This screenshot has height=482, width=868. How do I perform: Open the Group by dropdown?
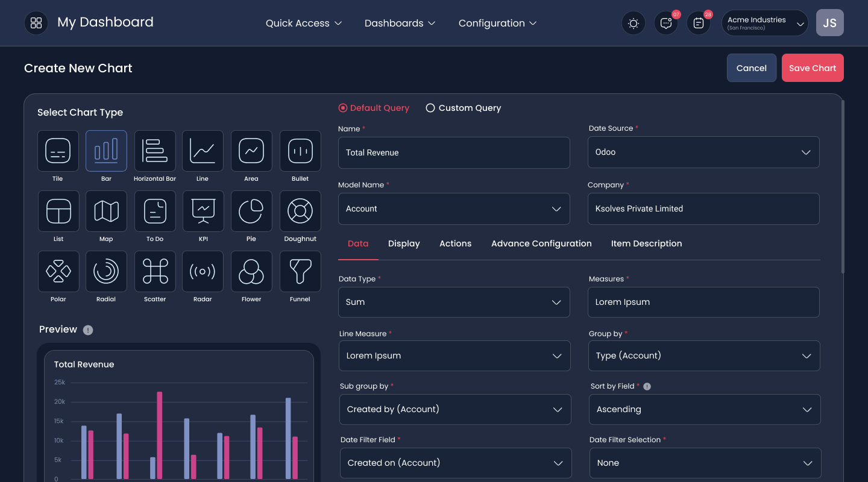(x=704, y=355)
